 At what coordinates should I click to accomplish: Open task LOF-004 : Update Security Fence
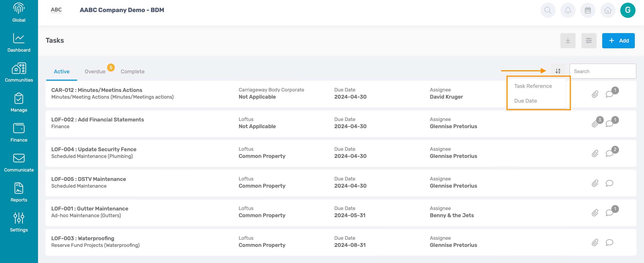(x=94, y=149)
